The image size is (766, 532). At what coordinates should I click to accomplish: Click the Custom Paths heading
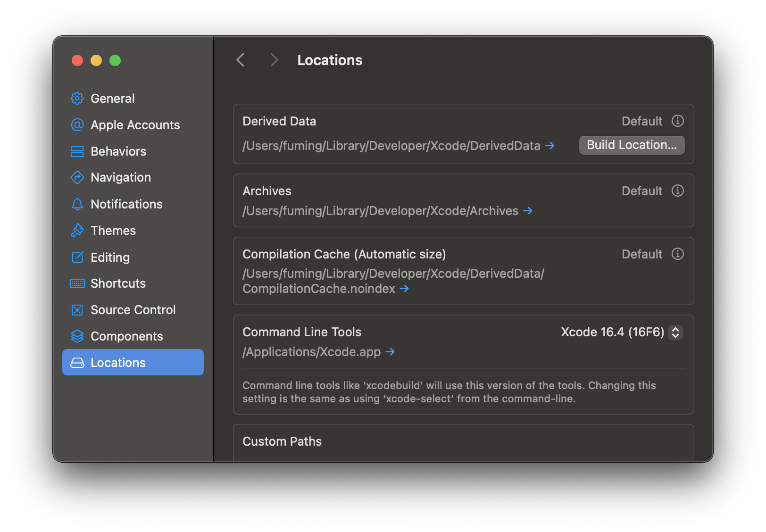pyautogui.click(x=282, y=441)
